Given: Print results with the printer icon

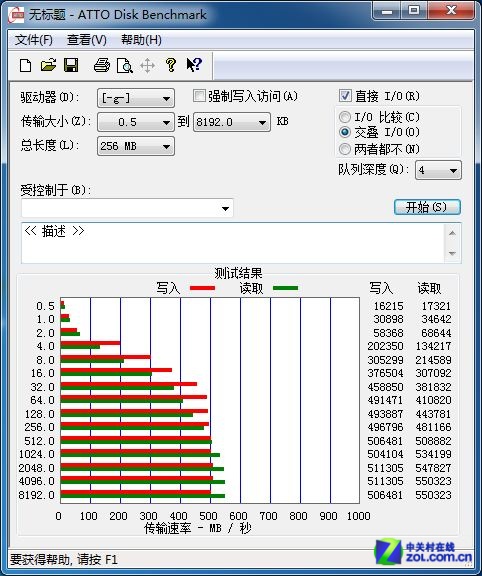Looking at the screenshot, I should click(102, 65).
